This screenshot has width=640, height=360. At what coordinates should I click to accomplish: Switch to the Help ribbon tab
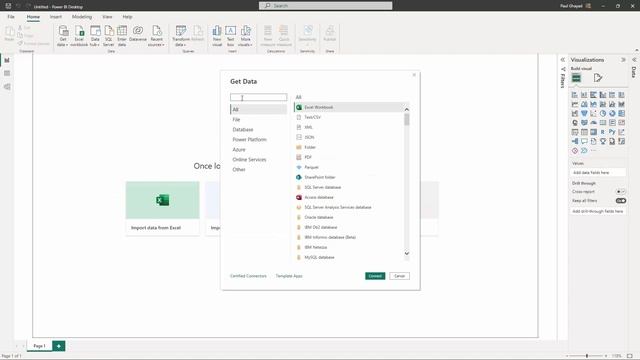[127, 17]
